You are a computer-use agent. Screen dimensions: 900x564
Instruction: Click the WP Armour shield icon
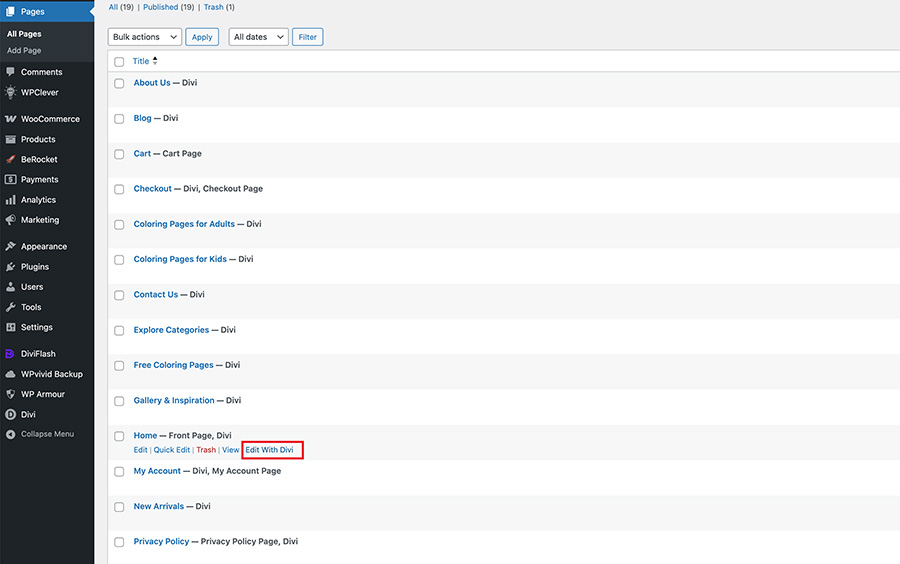click(x=10, y=394)
